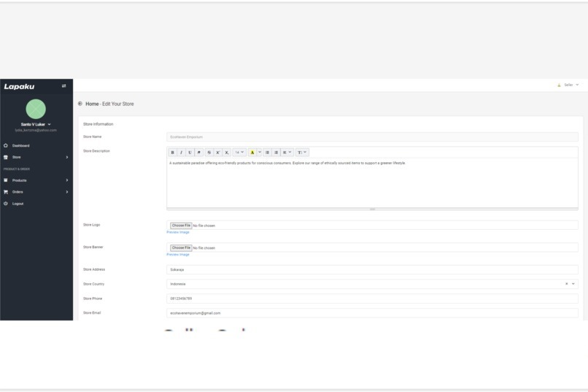588x392 pixels.
Task: Open the Dashboard menu item
Action: [20, 146]
